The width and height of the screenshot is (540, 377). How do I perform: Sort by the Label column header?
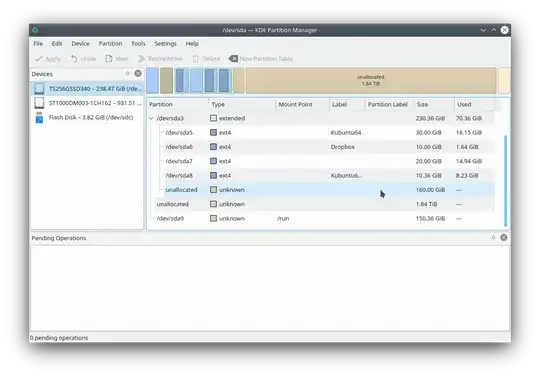click(x=347, y=104)
